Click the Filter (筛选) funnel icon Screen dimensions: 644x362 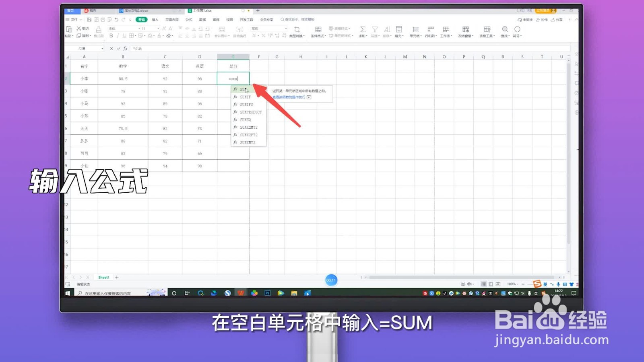[x=375, y=29]
